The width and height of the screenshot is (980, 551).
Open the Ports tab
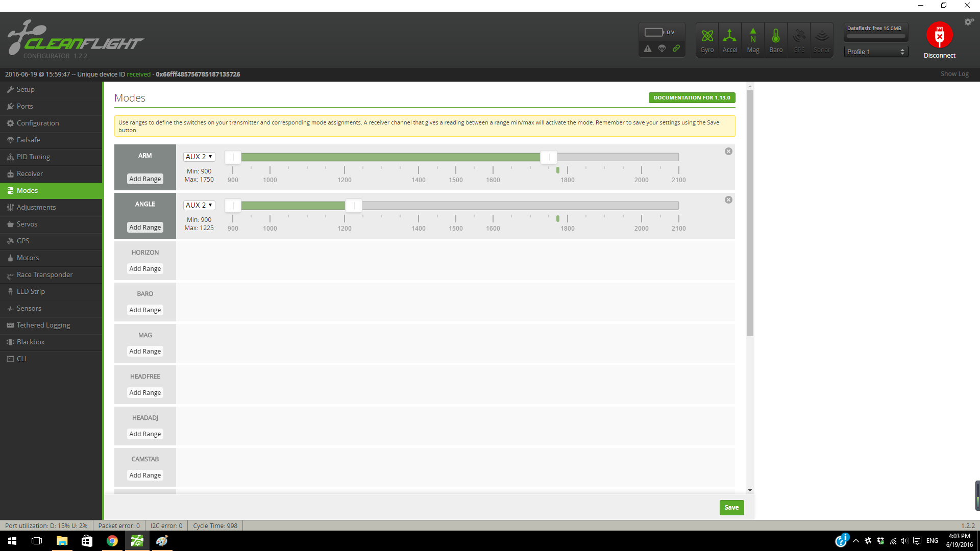click(51, 106)
